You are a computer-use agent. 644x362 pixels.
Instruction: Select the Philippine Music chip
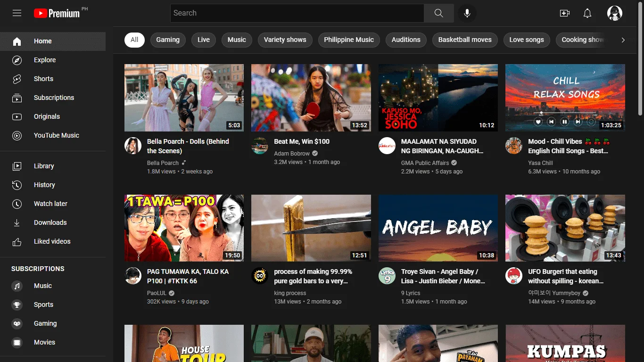coord(349,40)
